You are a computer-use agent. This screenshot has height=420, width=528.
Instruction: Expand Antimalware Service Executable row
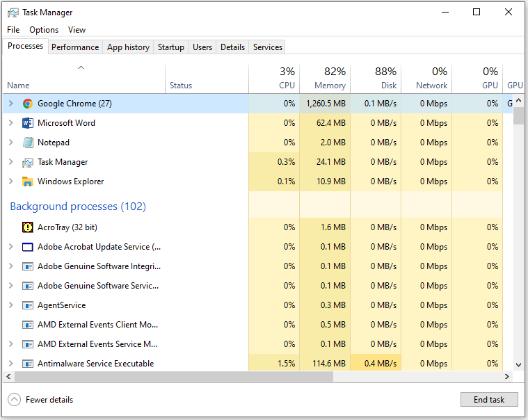pyautogui.click(x=10, y=364)
